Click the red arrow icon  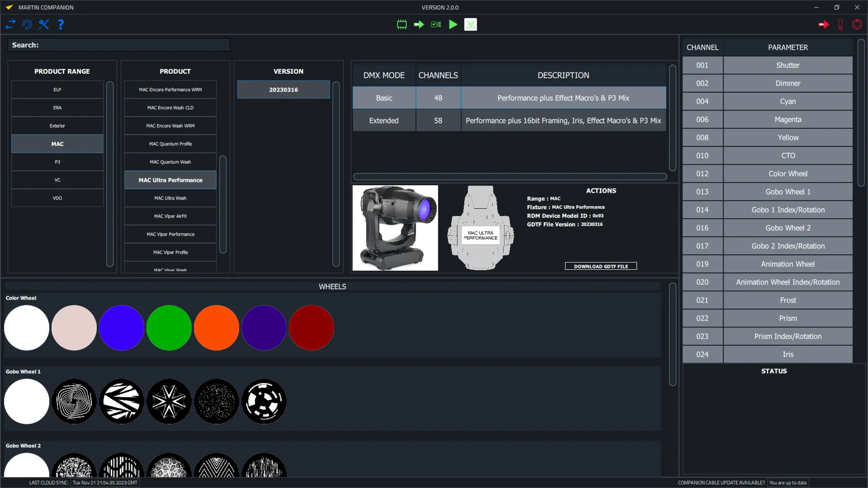pyautogui.click(x=823, y=25)
